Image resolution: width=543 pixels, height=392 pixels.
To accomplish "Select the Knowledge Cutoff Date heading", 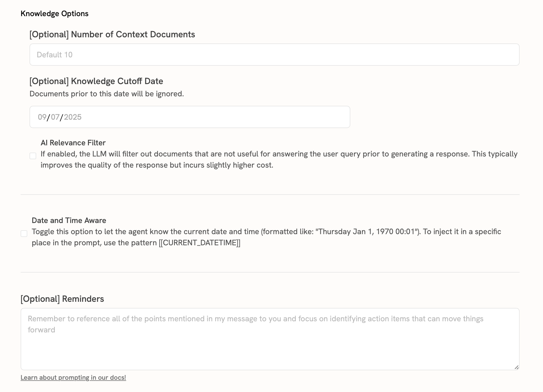I will click(96, 81).
